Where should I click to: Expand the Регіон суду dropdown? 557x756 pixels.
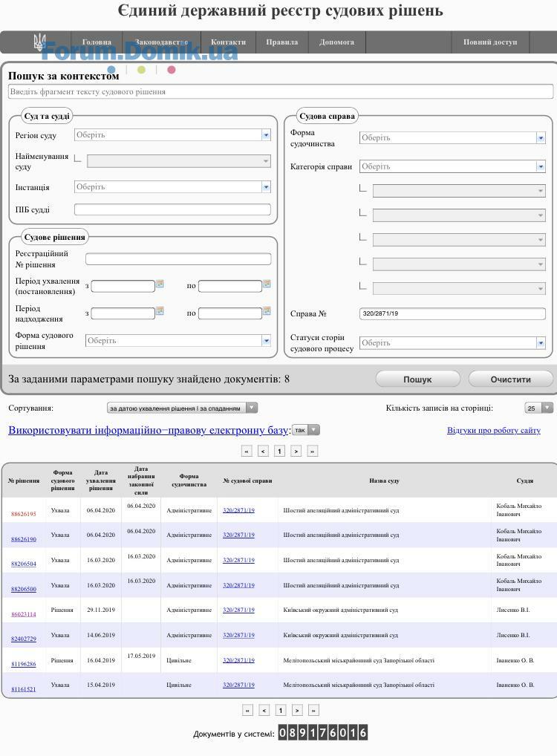[x=266, y=135]
